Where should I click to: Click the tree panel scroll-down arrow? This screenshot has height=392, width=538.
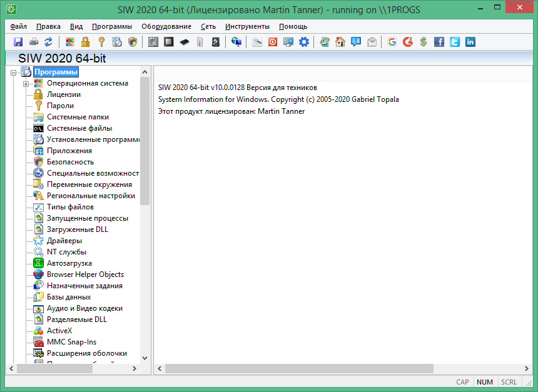pos(145,358)
